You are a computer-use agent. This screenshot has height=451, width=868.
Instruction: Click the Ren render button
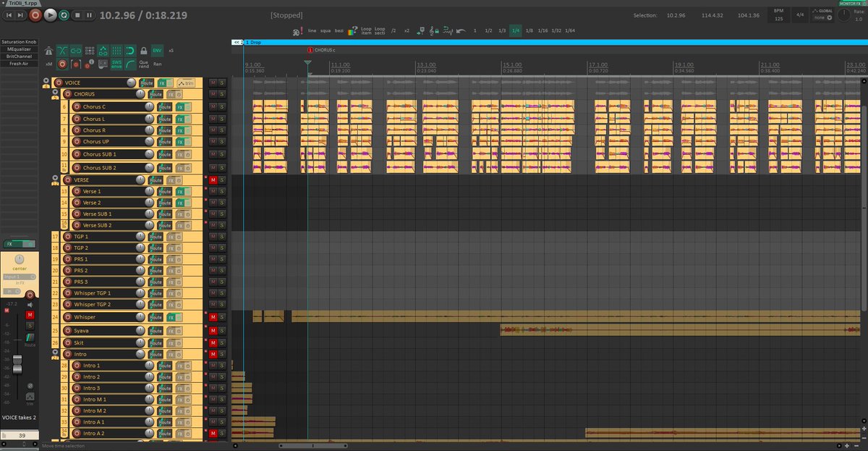157,64
